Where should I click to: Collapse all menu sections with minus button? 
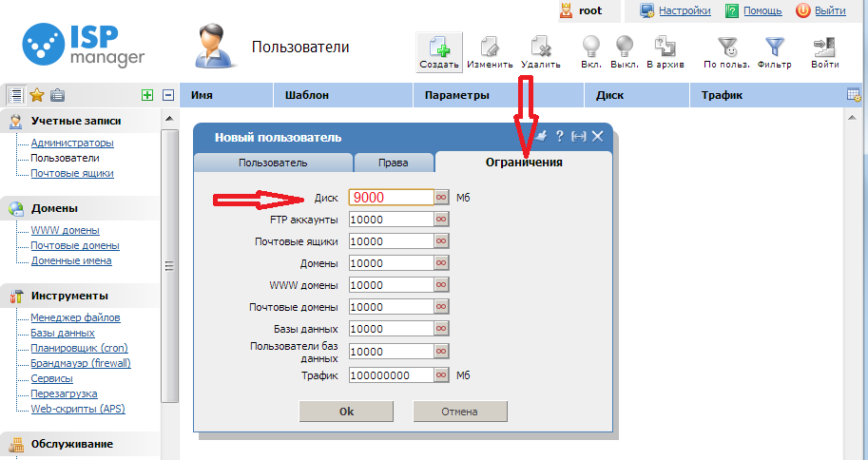[168, 95]
